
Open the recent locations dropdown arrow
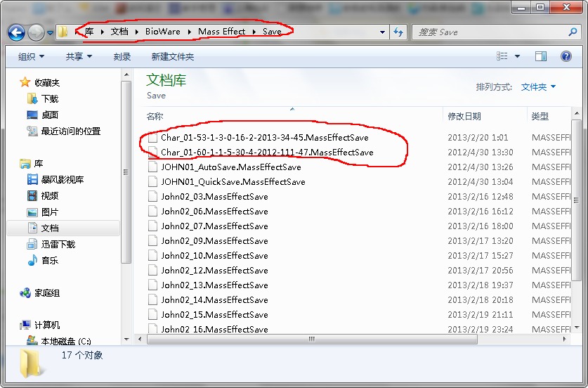click(x=51, y=33)
